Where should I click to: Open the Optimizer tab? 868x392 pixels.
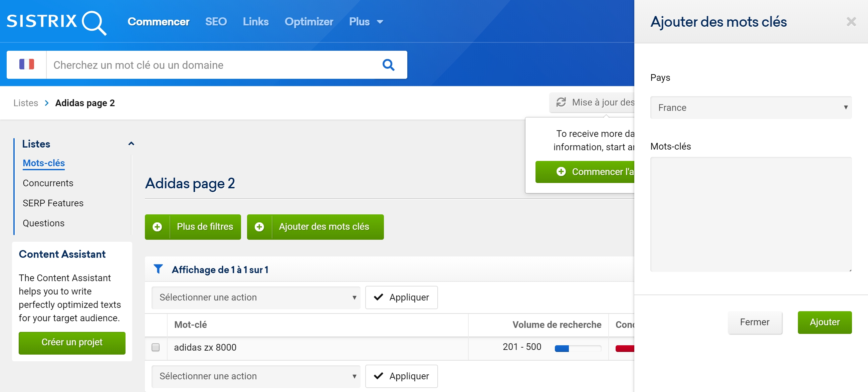coord(309,22)
